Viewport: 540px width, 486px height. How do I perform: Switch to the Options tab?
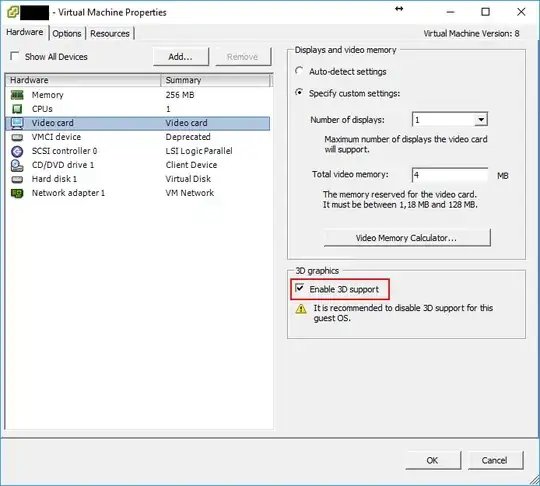pyautogui.click(x=67, y=33)
